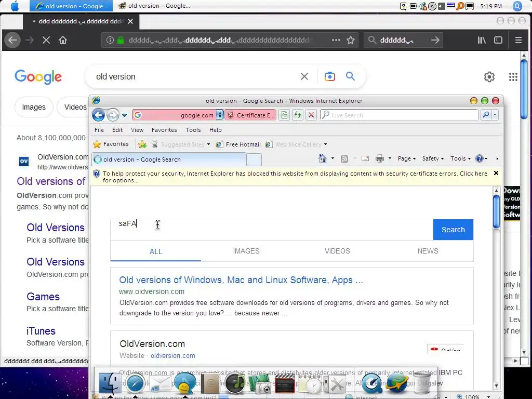Image resolution: width=532 pixels, height=399 pixels.
Task: Open command bar Tools dropdown
Action: [x=460, y=158]
